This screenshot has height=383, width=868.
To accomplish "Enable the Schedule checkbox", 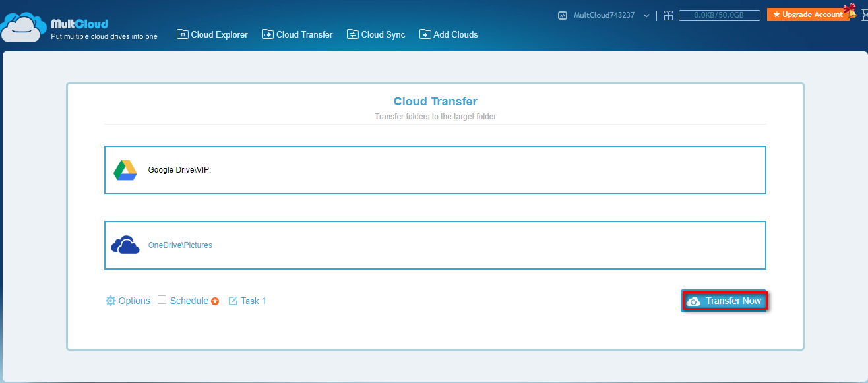I will pyautogui.click(x=162, y=300).
